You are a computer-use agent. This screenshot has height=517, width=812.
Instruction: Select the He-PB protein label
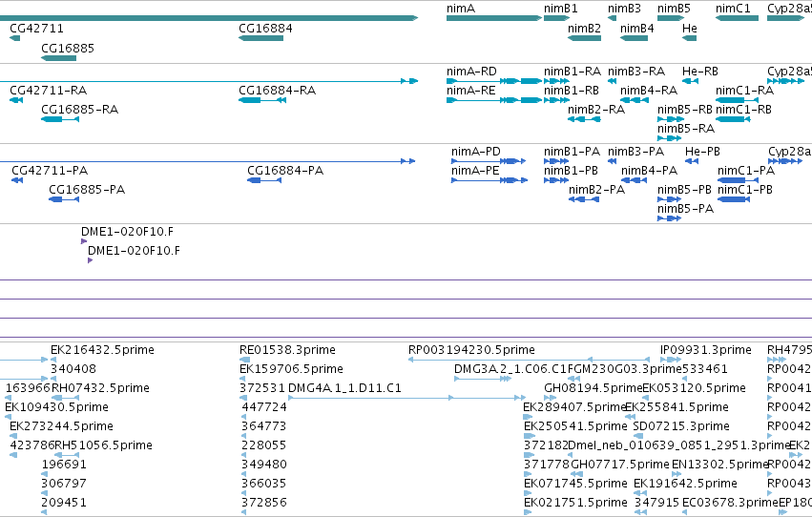point(702,152)
